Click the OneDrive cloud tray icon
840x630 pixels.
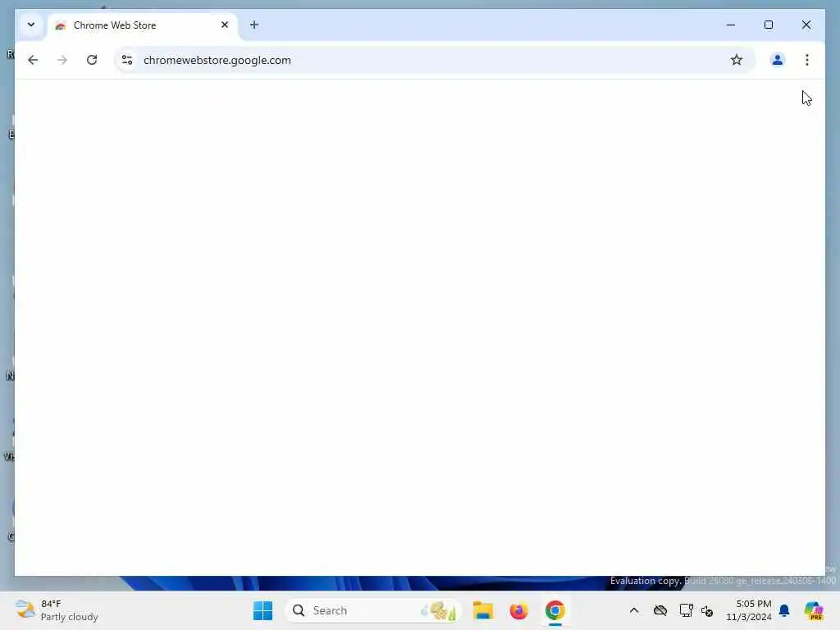click(660, 610)
